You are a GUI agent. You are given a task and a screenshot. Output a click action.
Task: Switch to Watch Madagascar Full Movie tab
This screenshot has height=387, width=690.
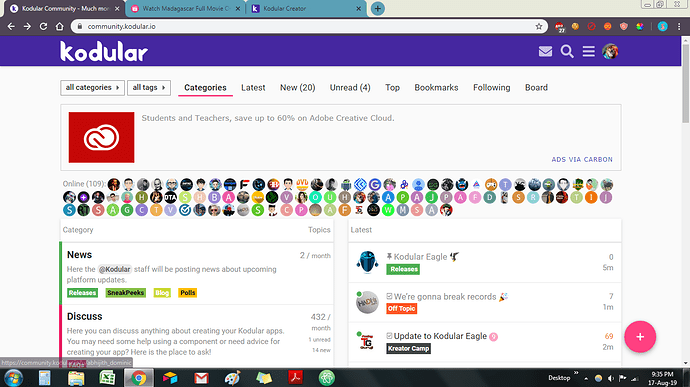click(x=185, y=8)
